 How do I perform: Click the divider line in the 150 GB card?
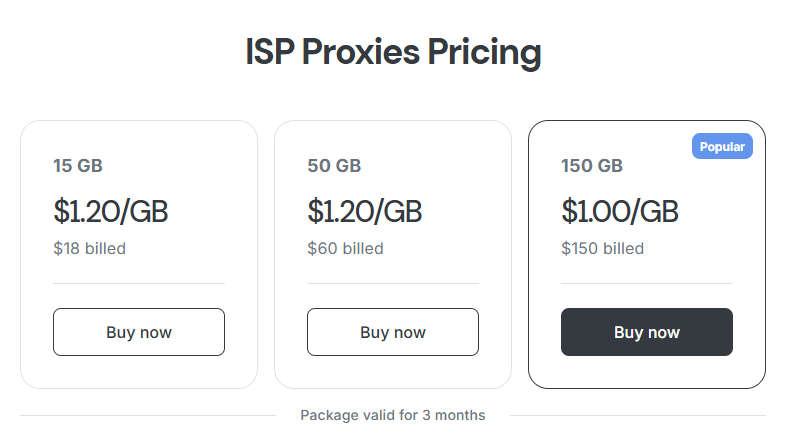point(646,283)
